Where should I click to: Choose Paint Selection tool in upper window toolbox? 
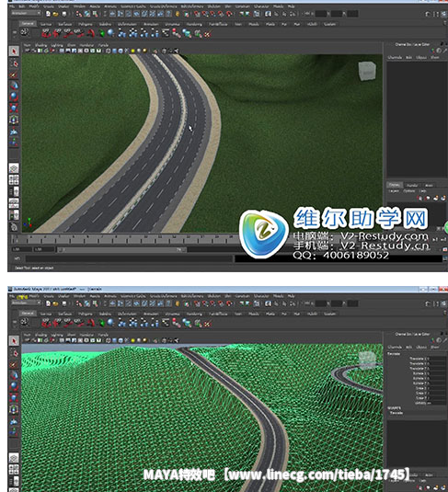click(14, 74)
